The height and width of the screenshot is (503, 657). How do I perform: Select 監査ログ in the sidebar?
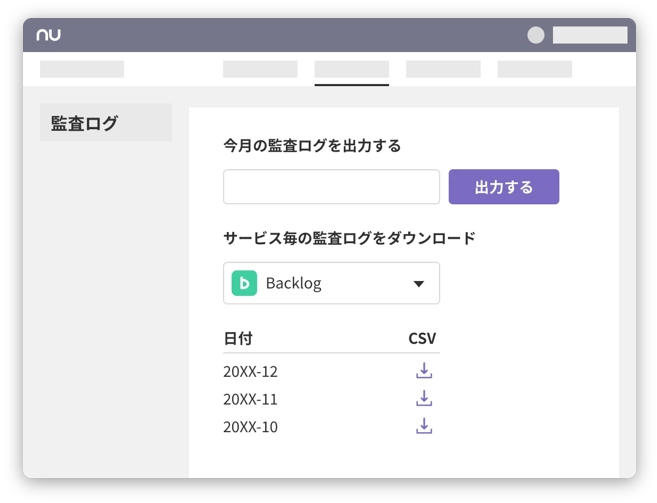[106, 122]
